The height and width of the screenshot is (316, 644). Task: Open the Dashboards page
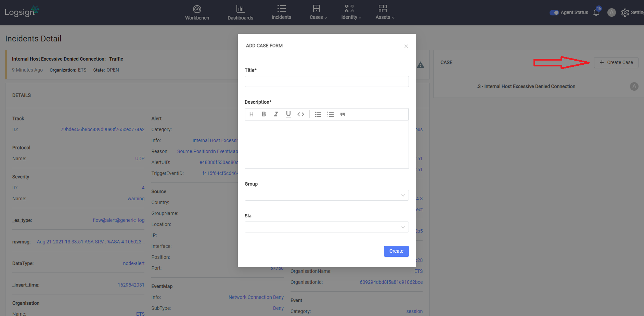240,13
